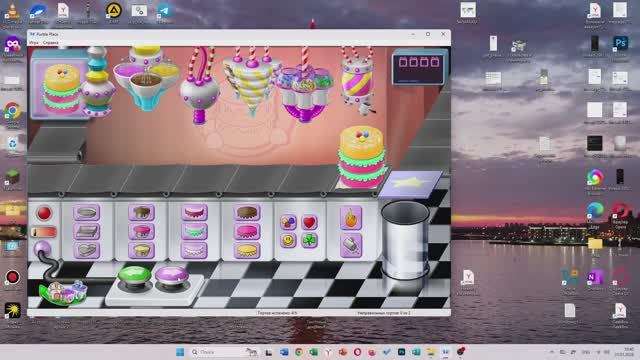Add the red heart decoration
The width and height of the screenshot is (640, 360).
coord(309,222)
